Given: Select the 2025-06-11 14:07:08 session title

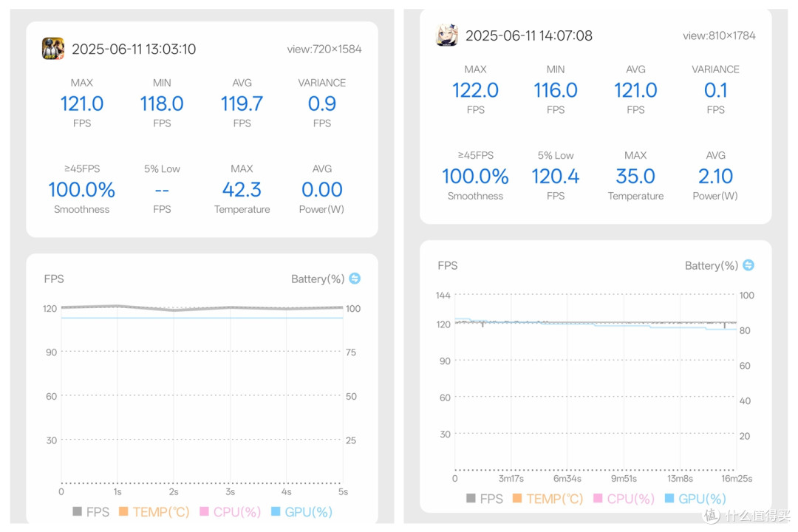Looking at the screenshot, I should pos(529,35).
